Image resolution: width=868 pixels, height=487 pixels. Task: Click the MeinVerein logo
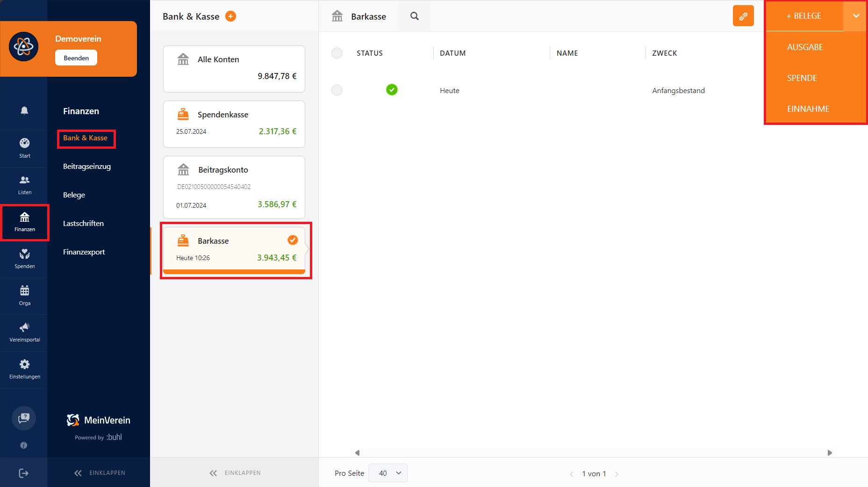[99, 420]
